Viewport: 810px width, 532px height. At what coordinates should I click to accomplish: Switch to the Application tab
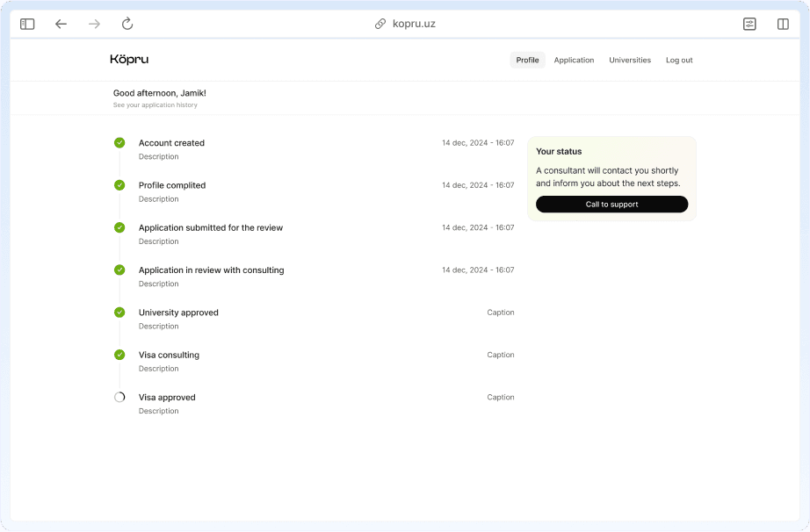(574, 60)
